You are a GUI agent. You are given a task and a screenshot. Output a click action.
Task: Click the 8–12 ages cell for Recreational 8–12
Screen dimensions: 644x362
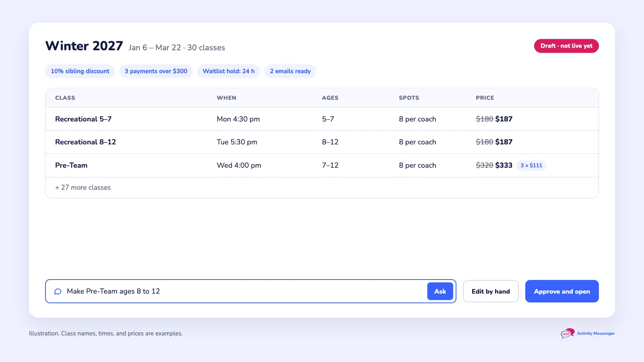[330, 142]
